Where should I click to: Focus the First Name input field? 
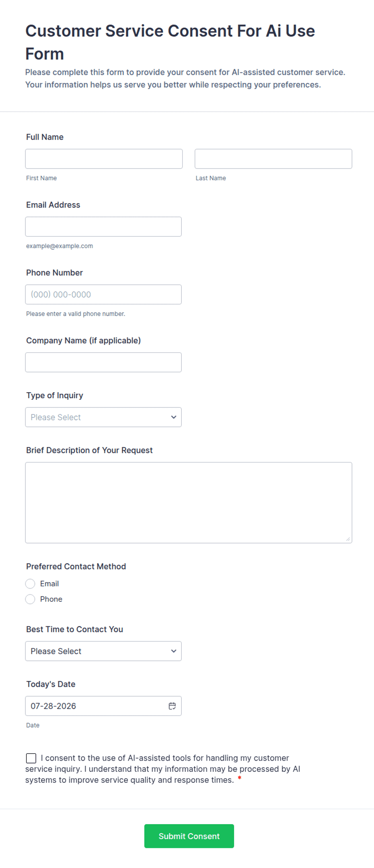point(104,159)
